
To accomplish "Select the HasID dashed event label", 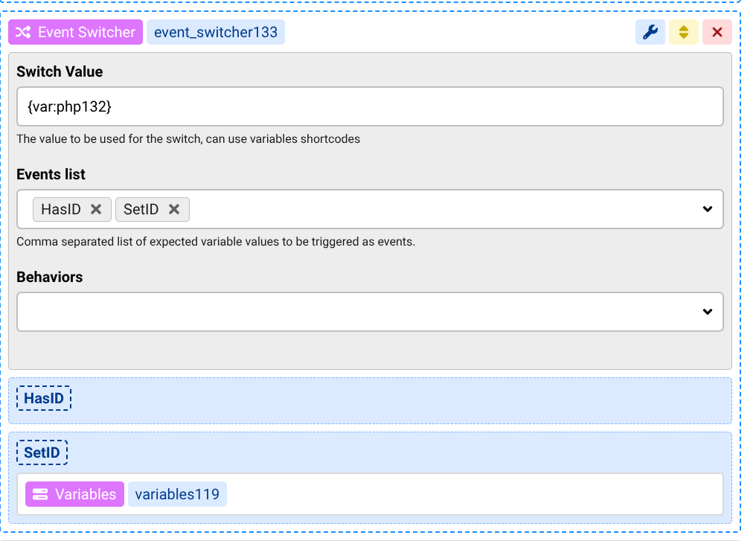I will pos(44,399).
